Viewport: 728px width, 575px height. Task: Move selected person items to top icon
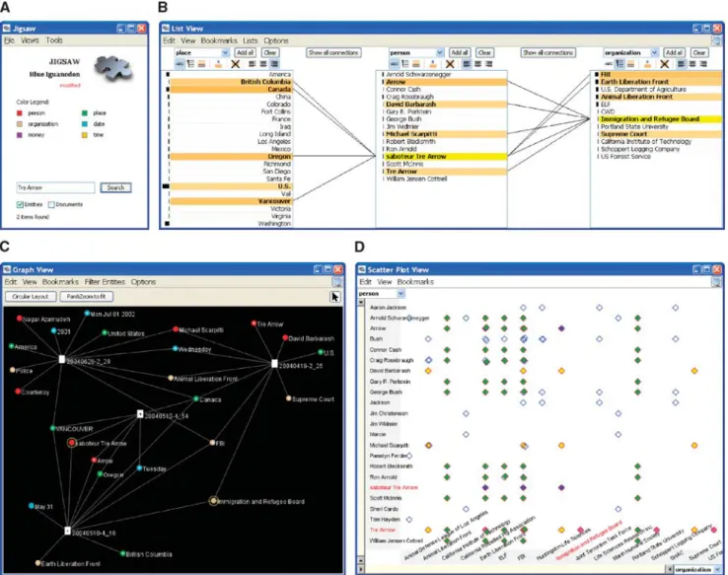433,64
